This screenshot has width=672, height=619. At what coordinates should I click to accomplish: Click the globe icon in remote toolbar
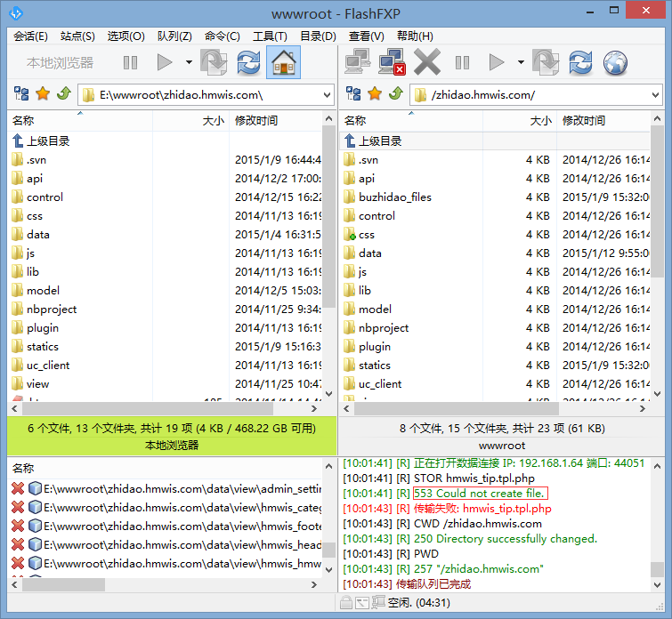coord(615,62)
